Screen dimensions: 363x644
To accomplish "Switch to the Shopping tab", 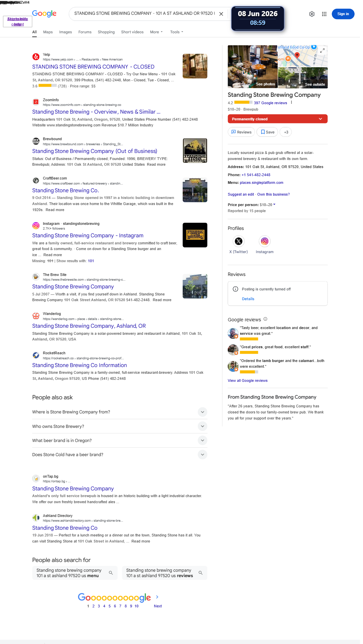I will 106,32.
